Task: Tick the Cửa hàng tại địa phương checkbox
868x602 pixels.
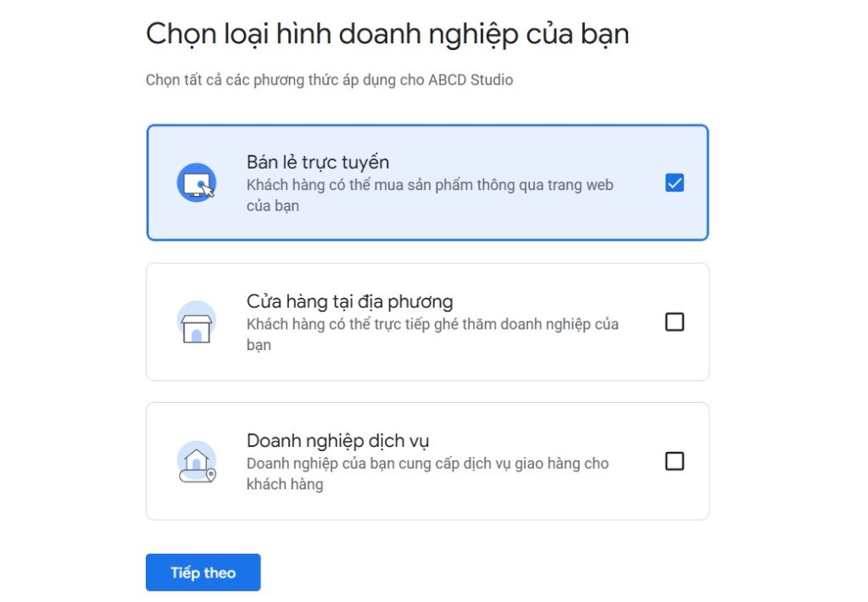Action: click(x=674, y=321)
